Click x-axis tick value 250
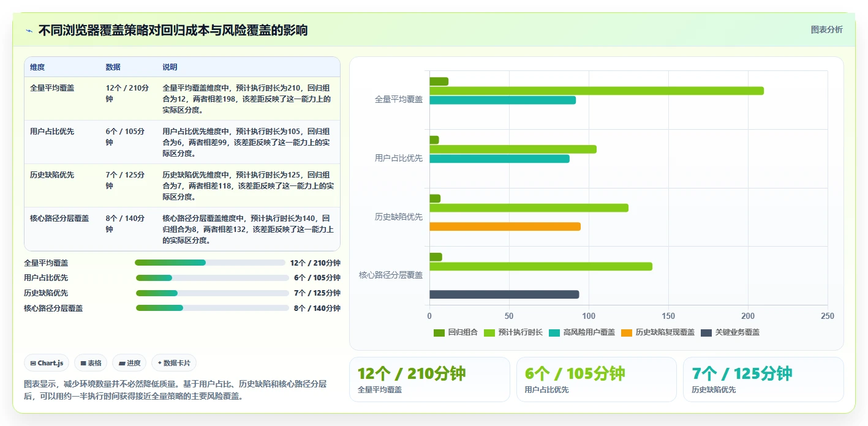Viewport: 868px width, 426px height. click(x=827, y=316)
